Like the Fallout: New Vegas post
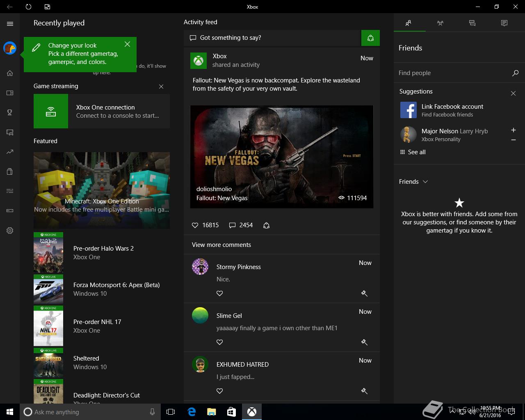This screenshot has height=420, width=525. click(195, 225)
